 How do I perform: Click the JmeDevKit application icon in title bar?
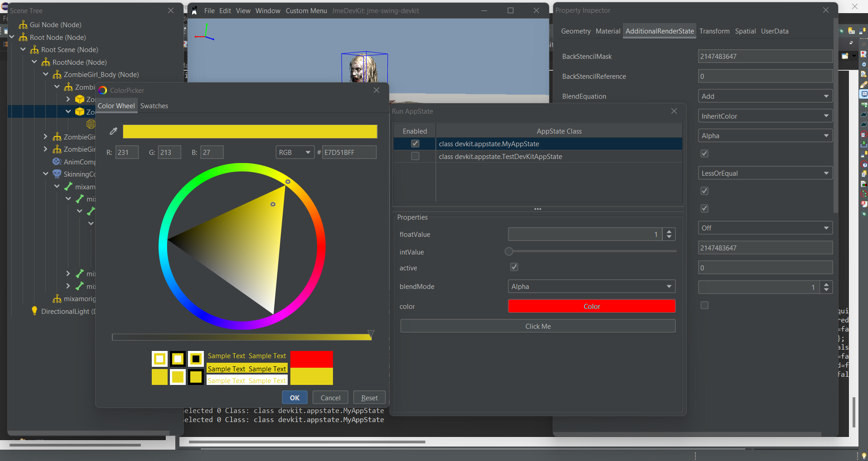[194, 11]
